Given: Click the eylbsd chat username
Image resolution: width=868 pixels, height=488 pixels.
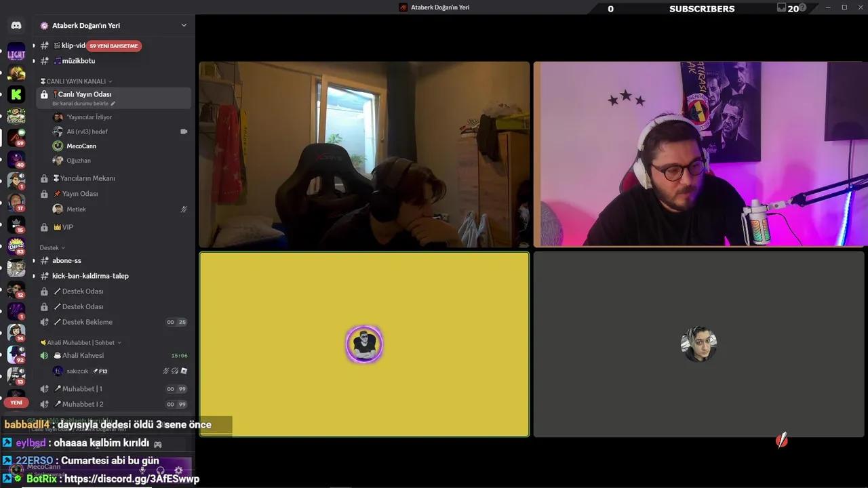Looking at the screenshot, I should point(31,443).
